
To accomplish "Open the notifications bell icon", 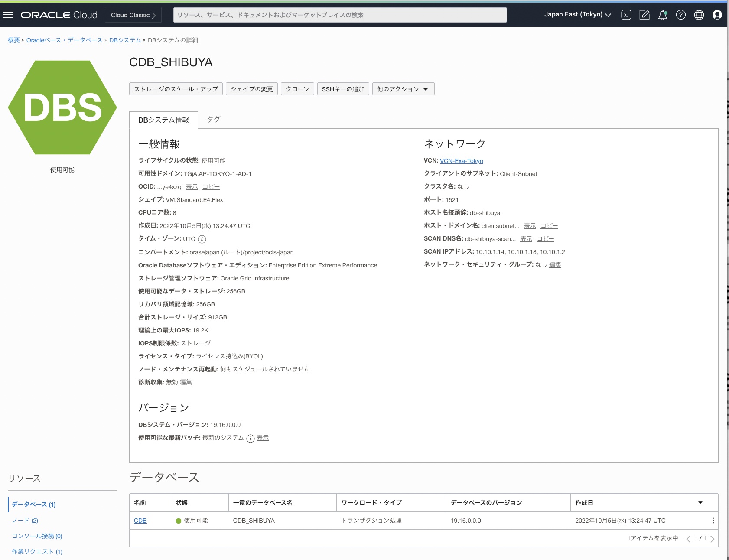I will pos(663,15).
